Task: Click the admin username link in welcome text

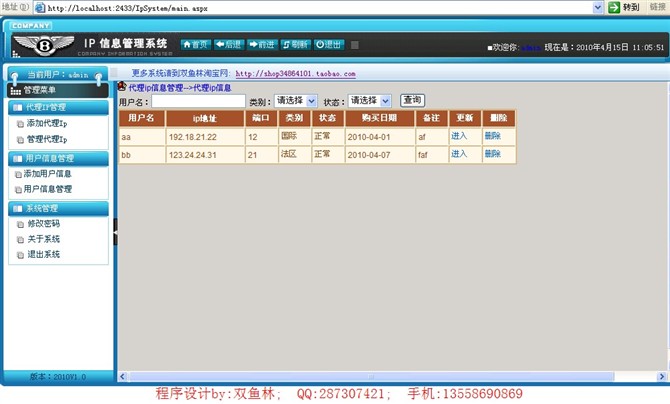Action: (x=531, y=47)
